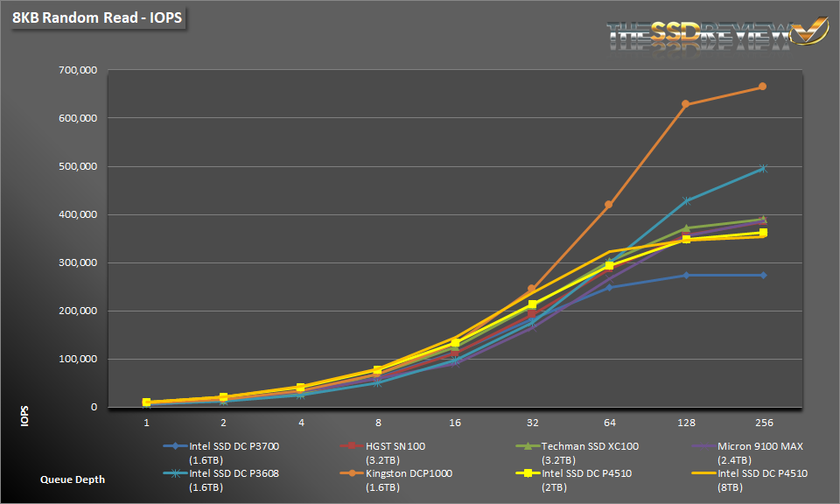
Task: Click the yellow P4510 2TB data point at queue depth 32
Action: [x=532, y=304]
